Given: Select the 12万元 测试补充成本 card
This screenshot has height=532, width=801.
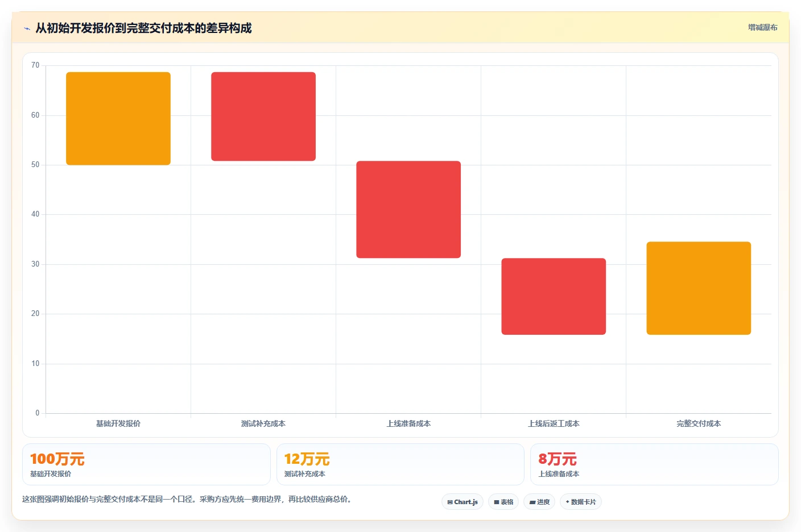Looking at the screenshot, I should pyautogui.click(x=400, y=464).
